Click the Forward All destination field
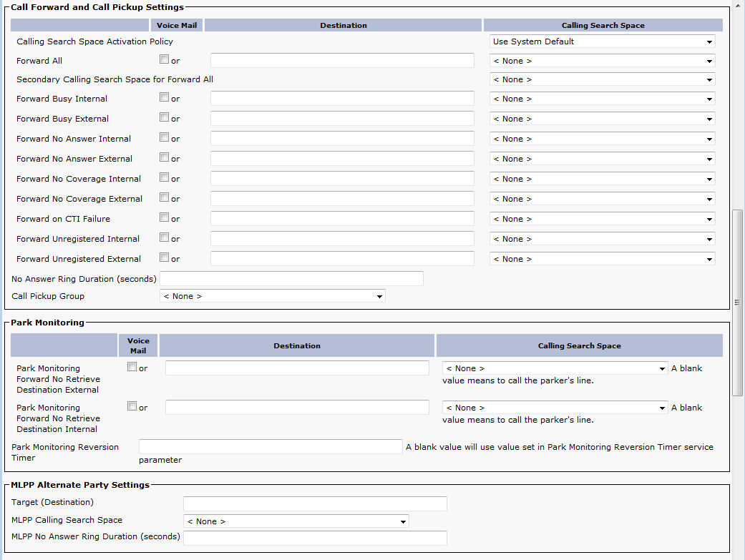745x560 pixels. pos(342,61)
